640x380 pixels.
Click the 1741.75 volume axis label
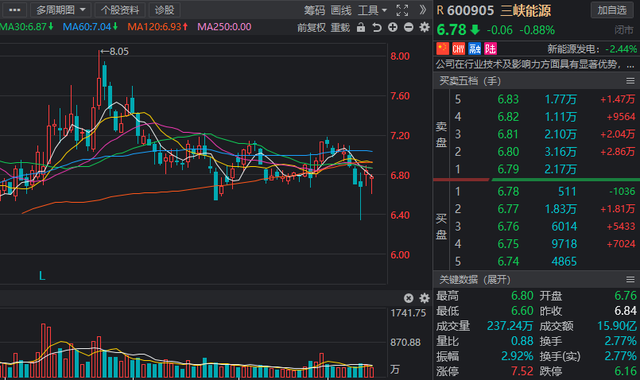pos(408,313)
